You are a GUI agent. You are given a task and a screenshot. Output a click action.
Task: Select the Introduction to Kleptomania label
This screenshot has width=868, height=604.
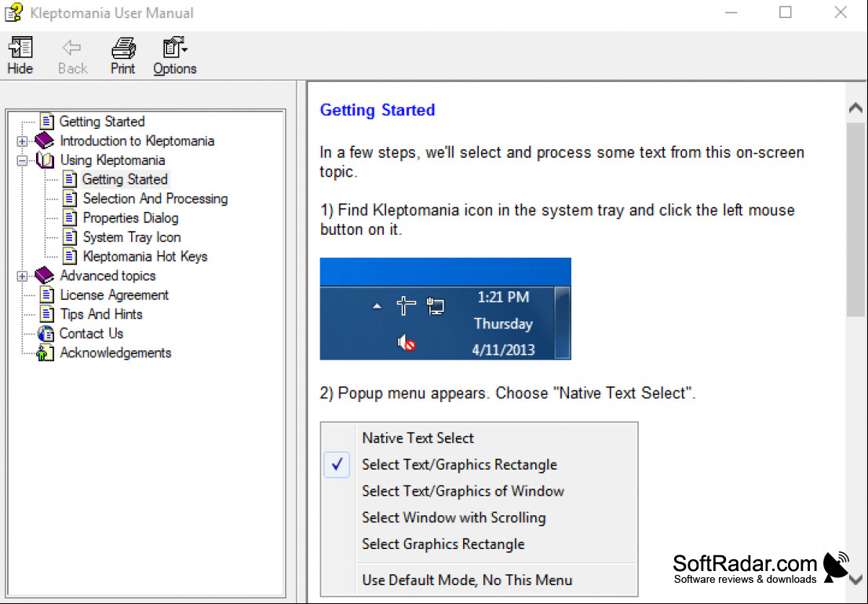tap(137, 141)
